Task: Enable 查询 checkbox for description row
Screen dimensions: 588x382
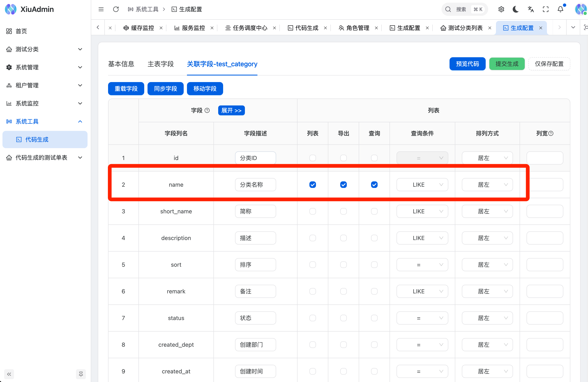Action: pos(374,238)
